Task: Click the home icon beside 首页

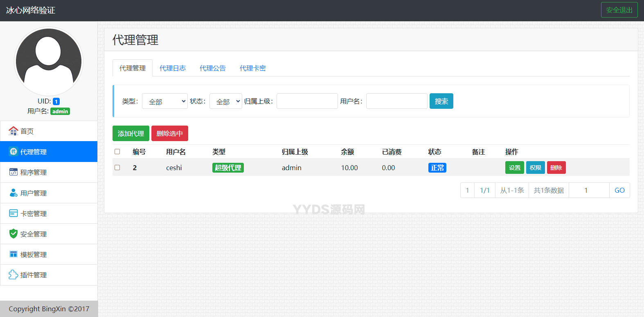Action: pos(14,131)
